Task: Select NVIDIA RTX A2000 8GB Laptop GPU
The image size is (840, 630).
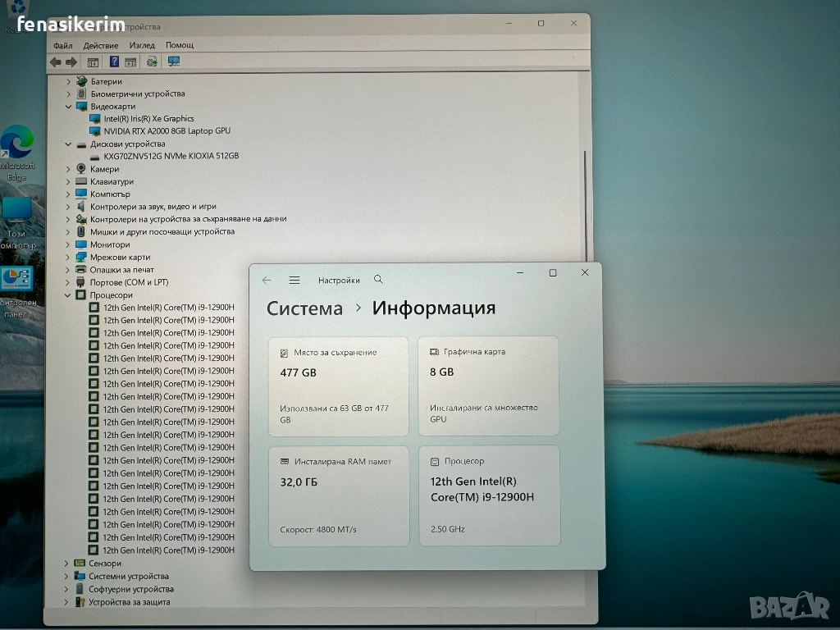Action: coord(167,131)
